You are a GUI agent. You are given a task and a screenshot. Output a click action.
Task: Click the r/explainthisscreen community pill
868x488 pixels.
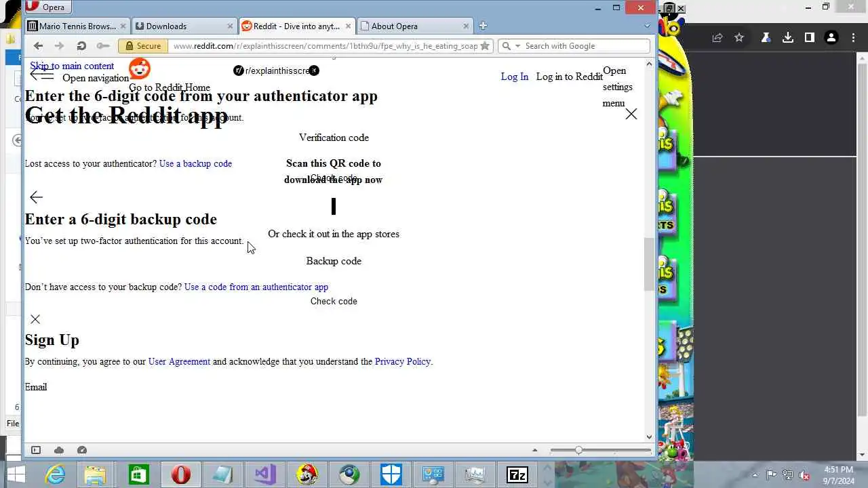pyautogui.click(x=277, y=70)
